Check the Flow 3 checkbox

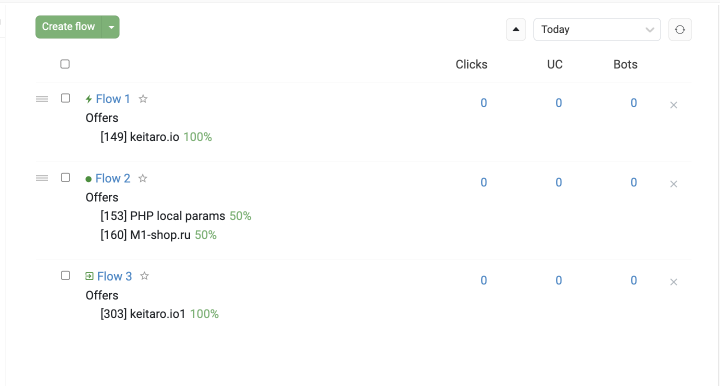click(x=65, y=275)
